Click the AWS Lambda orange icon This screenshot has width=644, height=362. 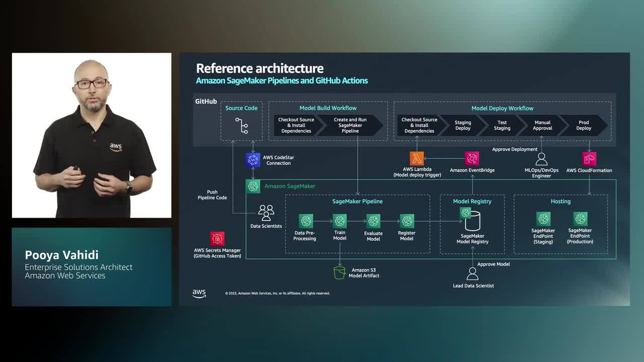417,158
